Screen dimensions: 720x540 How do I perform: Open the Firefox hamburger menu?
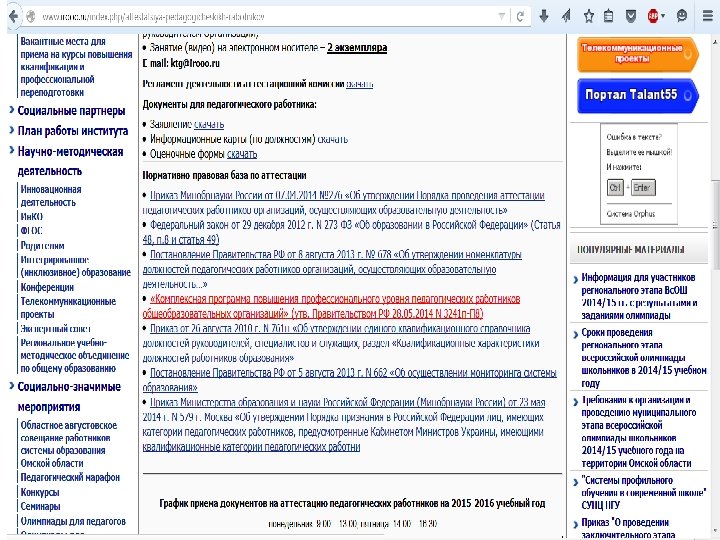[708, 17]
